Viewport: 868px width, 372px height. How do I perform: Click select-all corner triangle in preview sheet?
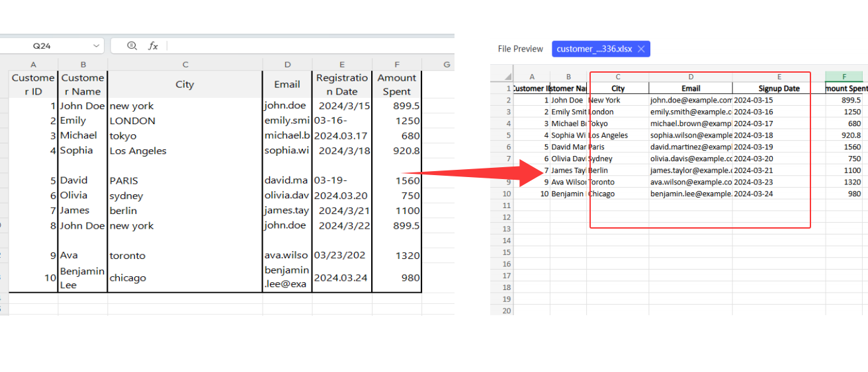pyautogui.click(x=507, y=77)
